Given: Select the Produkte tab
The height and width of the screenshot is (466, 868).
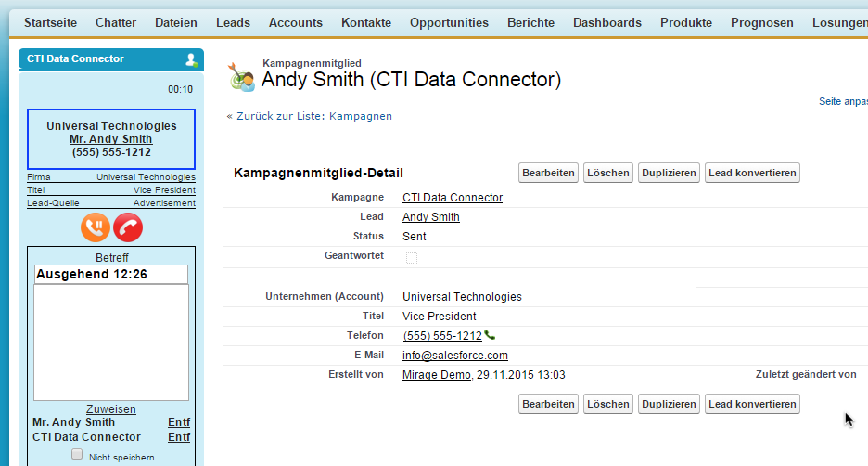Looking at the screenshot, I should point(686,22).
